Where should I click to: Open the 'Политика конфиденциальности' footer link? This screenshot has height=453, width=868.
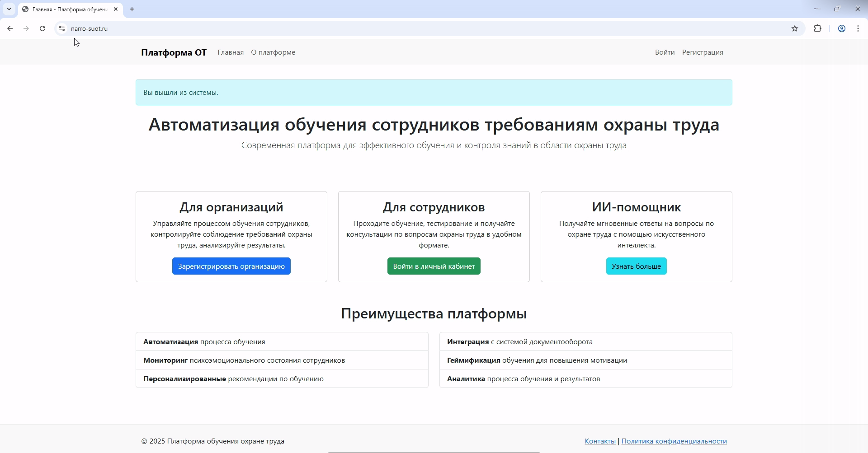click(x=674, y=441)
